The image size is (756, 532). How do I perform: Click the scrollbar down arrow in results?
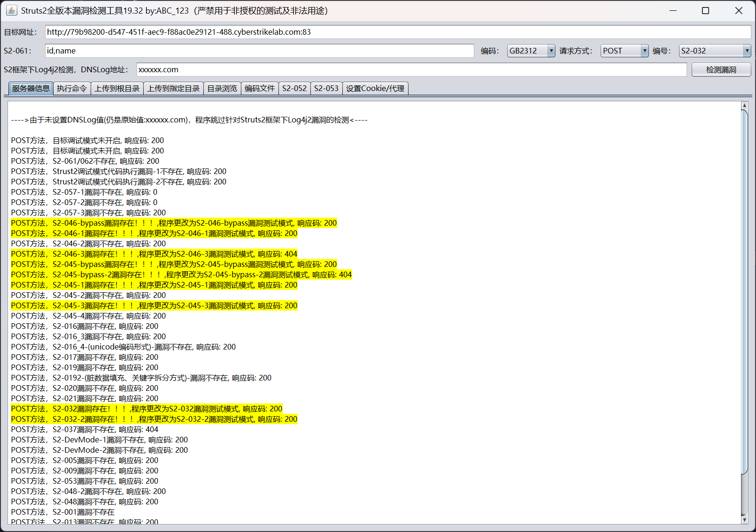744,519
